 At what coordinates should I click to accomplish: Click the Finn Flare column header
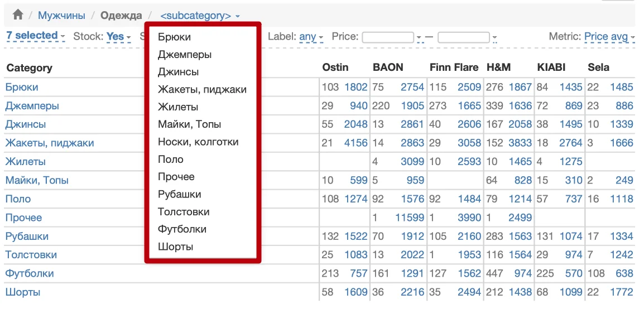454,67
